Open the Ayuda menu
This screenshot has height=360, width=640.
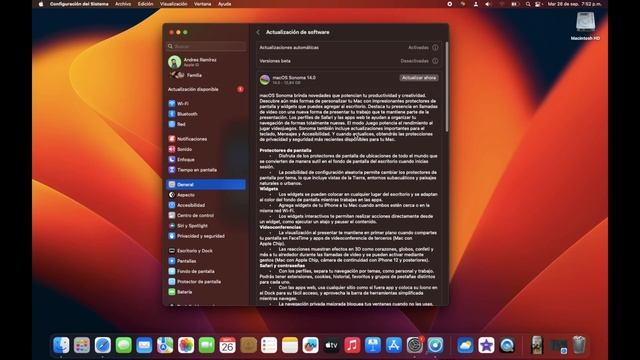224,4
